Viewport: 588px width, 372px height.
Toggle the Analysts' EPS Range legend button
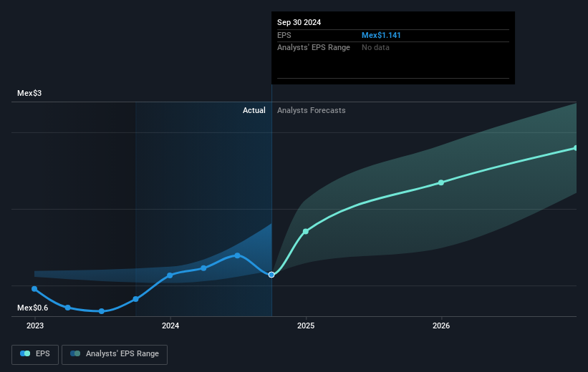115,354
